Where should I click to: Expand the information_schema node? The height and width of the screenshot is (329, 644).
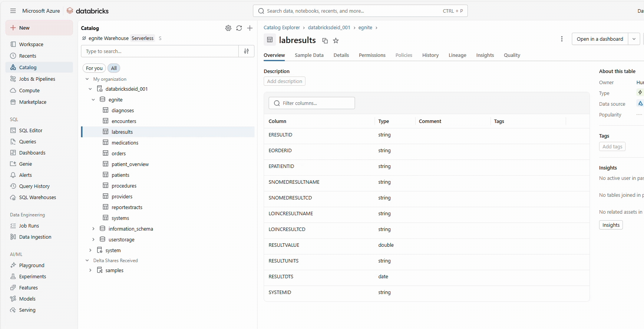click(x=93, y=229)
